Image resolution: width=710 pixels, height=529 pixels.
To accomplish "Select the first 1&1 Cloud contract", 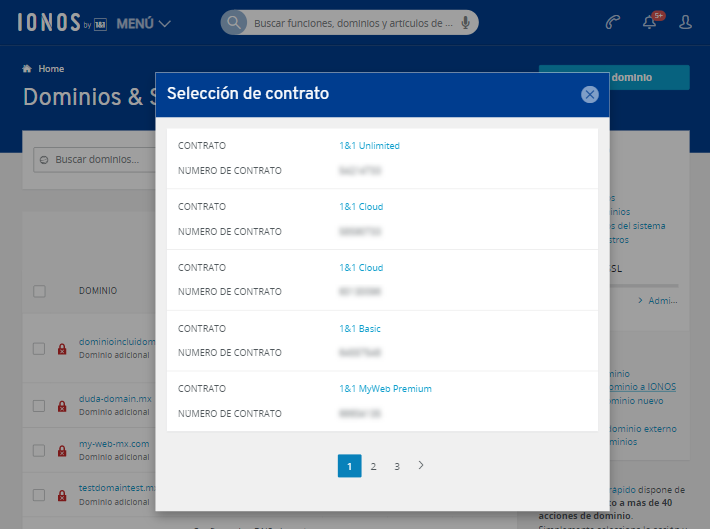I will pyautogui.click(x=361, y=207).
